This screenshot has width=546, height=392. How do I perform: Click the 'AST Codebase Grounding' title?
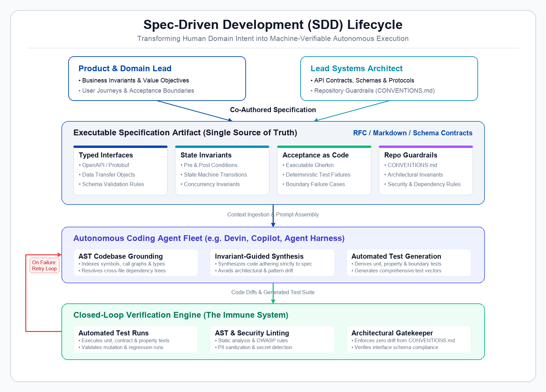120,256
